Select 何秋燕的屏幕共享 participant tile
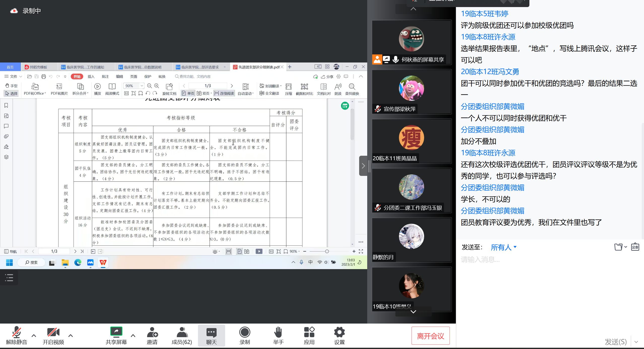Image resolution: width=644 pixels, height=349 pixels. pos(412,42)
